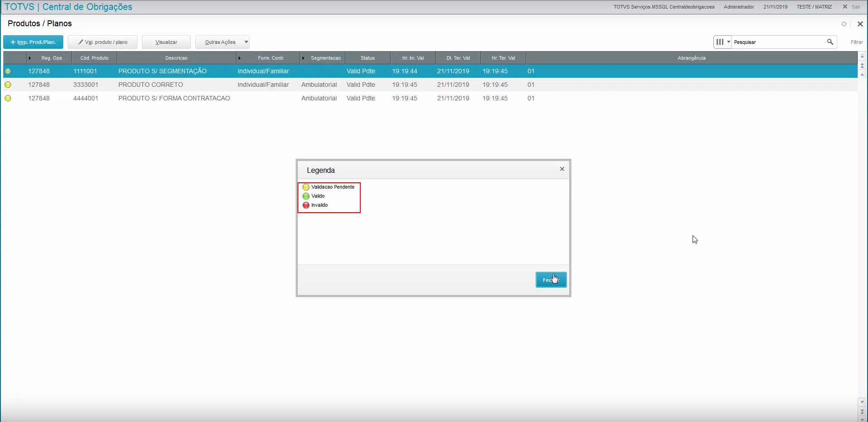Click arrow before Form. Contr. header

point(240,58)
